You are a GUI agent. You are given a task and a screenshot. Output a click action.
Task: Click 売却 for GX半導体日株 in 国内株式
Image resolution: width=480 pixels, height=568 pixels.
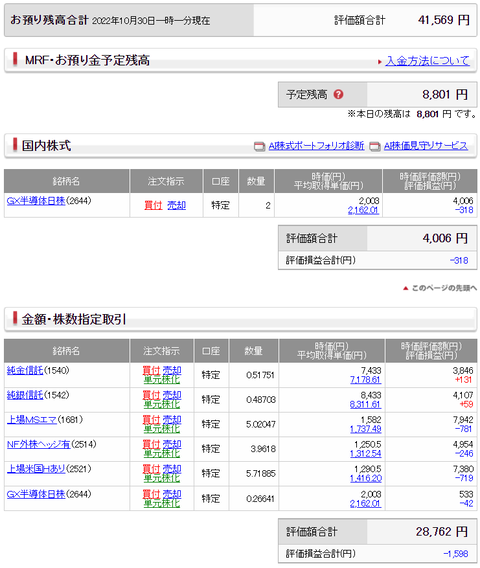point(176,205)
